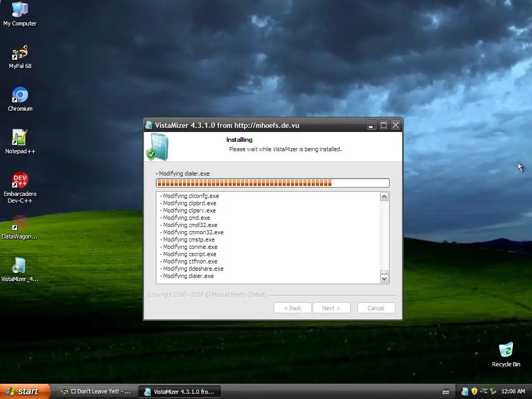Minimize the VistaMizer installer window
Screen dimensions: 532x399
click(x=371, y=125)
